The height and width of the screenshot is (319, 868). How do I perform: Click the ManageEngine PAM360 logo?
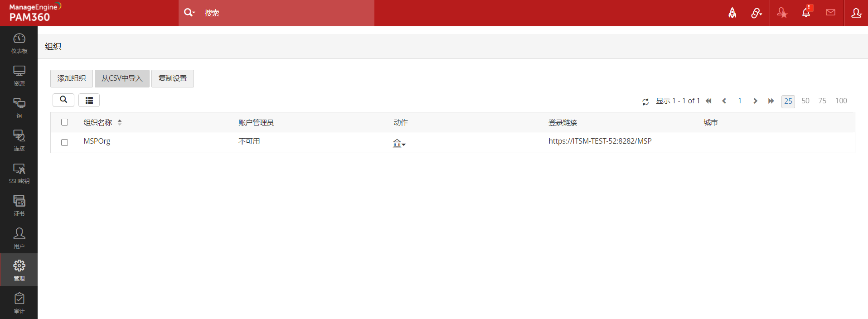point(35,13)
